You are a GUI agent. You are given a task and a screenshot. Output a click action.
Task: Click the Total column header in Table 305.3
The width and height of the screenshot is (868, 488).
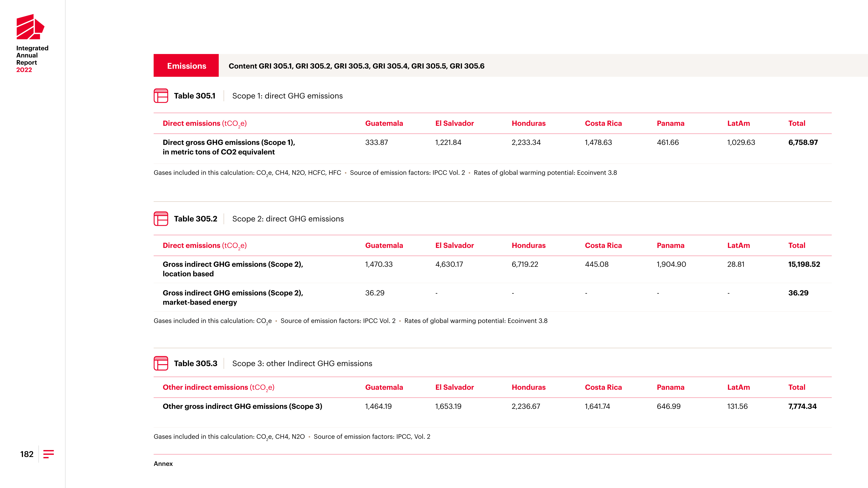[x=797, y=387]
